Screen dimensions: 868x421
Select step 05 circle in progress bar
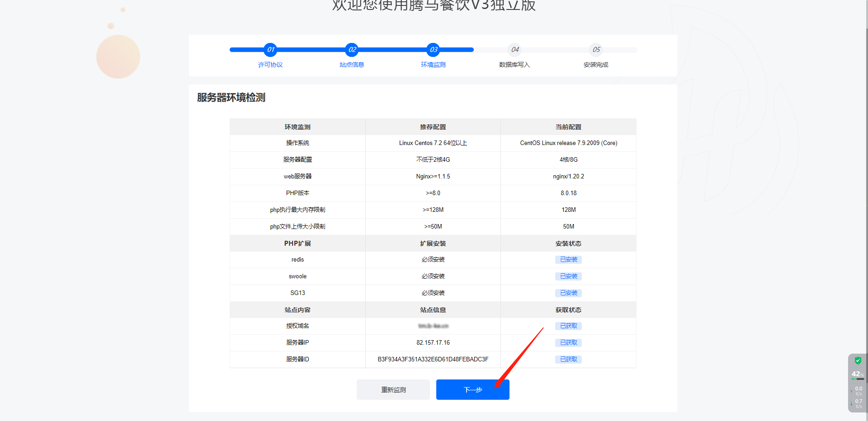(x=596, y=50)
